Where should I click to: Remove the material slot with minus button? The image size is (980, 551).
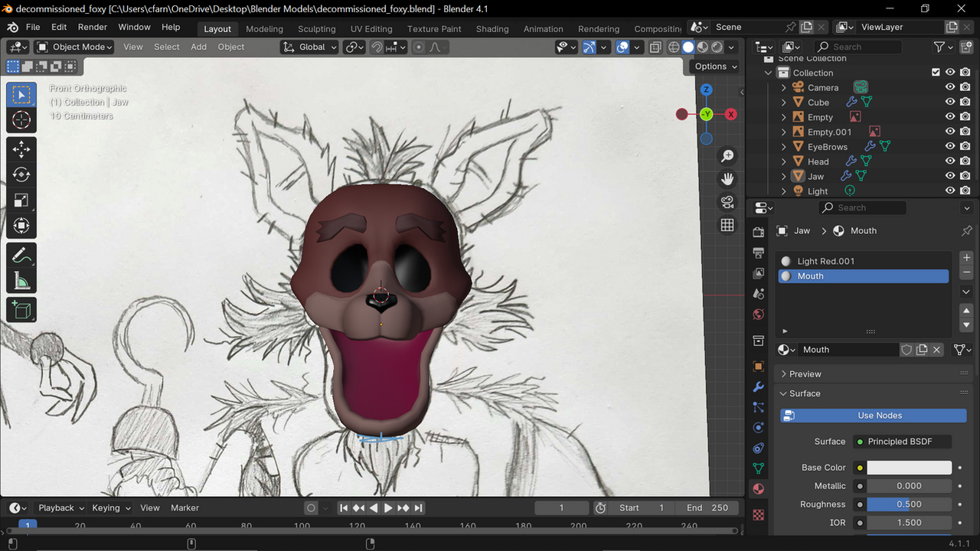pos(966,272)
